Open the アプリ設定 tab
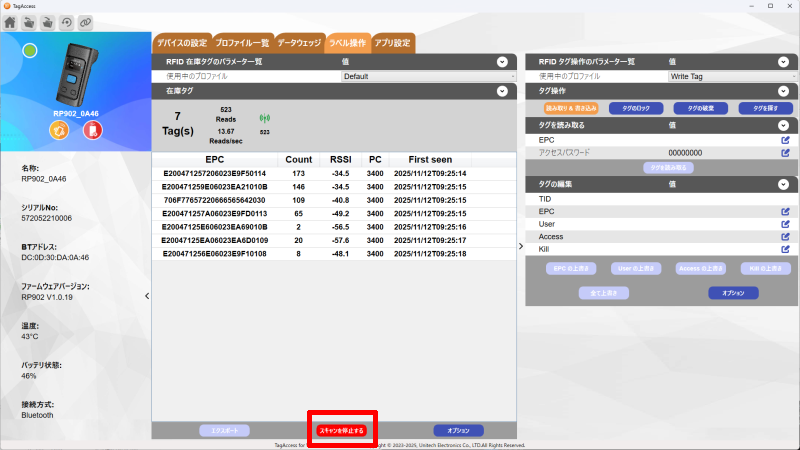800x450 pixels. pyautogui.click(x=392, y=43)
